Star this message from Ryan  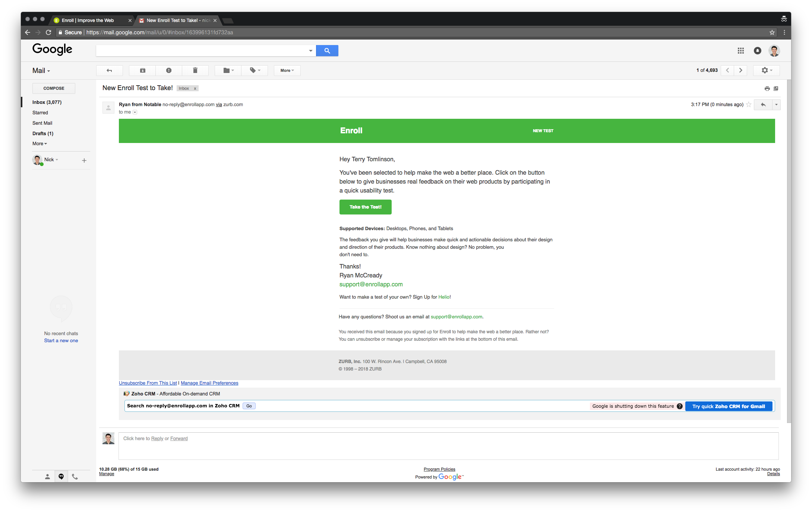point(748,105)
